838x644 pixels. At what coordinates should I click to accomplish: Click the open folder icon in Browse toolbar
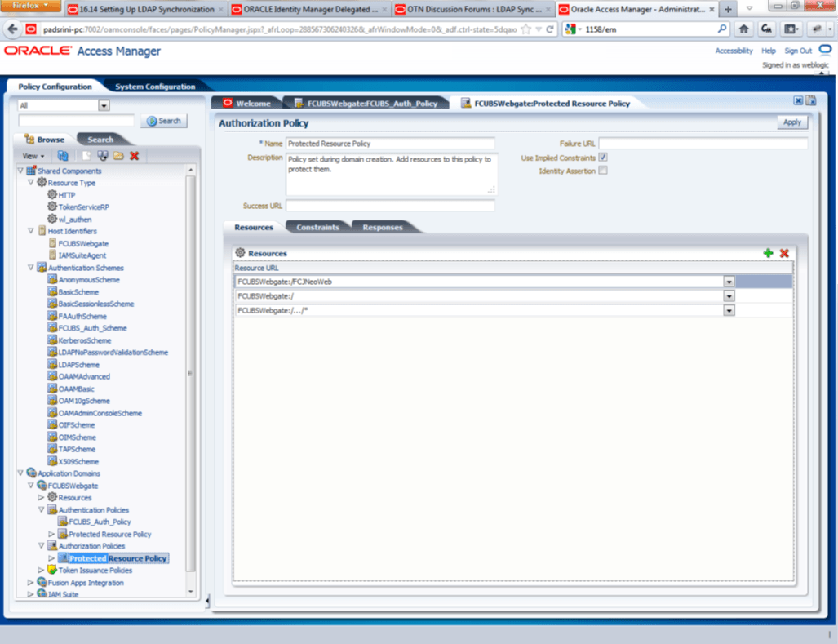(x=118, y=156)
